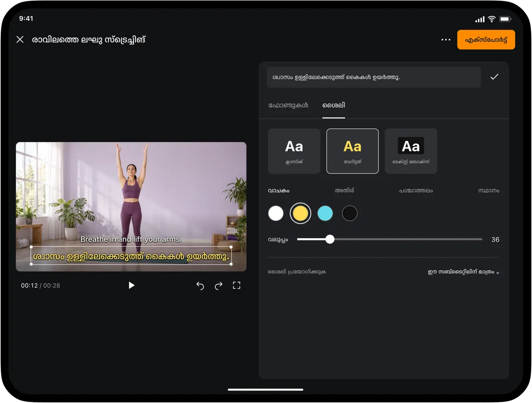The image size is (532, 403).
Task: Close the editor with the X icon
Action: 20,39
